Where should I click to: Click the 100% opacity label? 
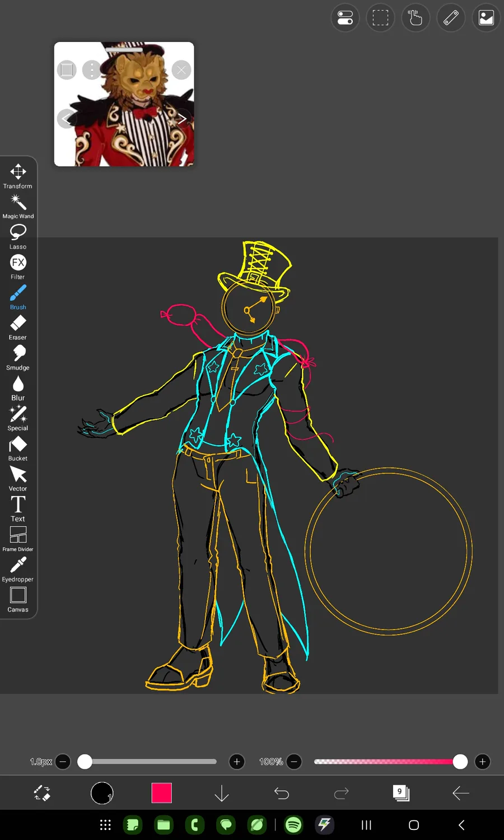(271, 762)
